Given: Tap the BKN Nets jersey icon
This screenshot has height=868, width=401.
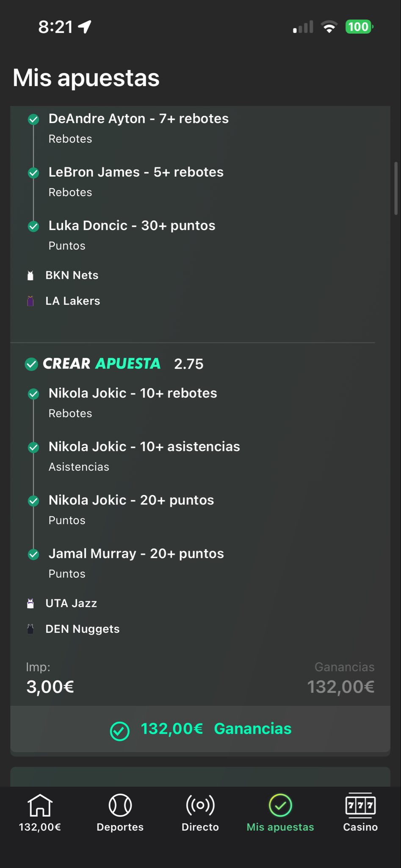Looking at the screenshot, I should tap(30, 275).
